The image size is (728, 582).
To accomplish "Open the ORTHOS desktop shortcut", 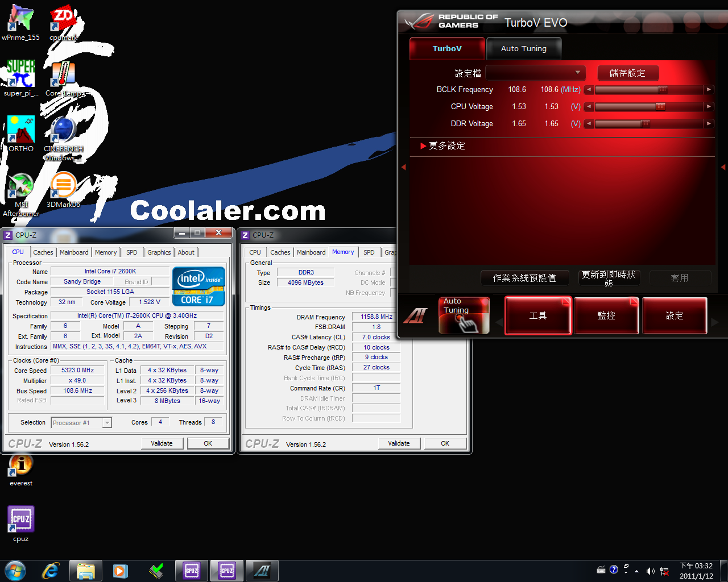I will [x=20, y=134].
